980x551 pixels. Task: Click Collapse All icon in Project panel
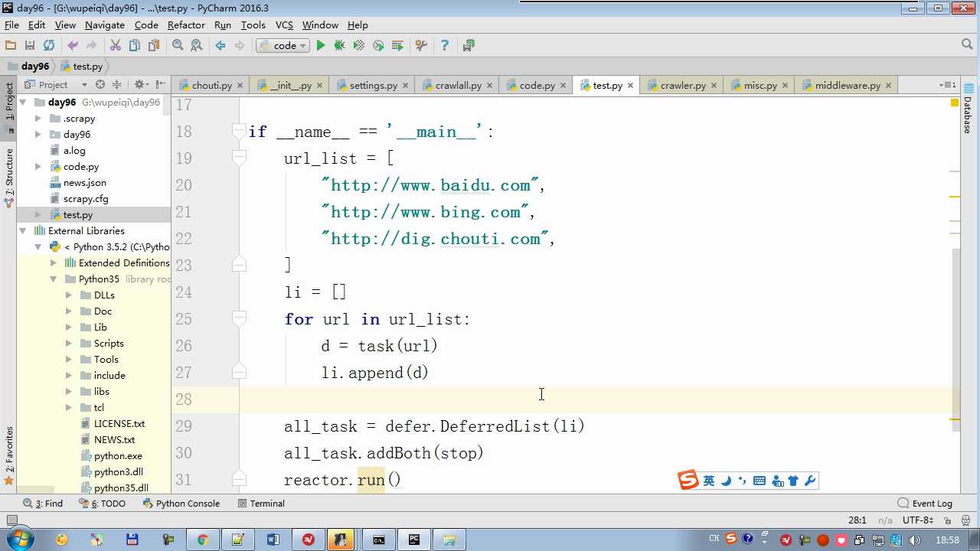116,85
